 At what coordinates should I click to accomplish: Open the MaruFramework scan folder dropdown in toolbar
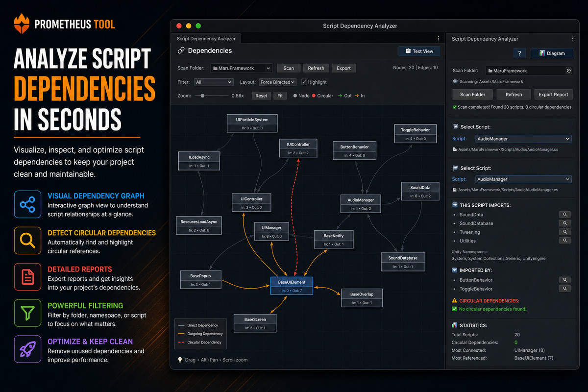point(242,68)
